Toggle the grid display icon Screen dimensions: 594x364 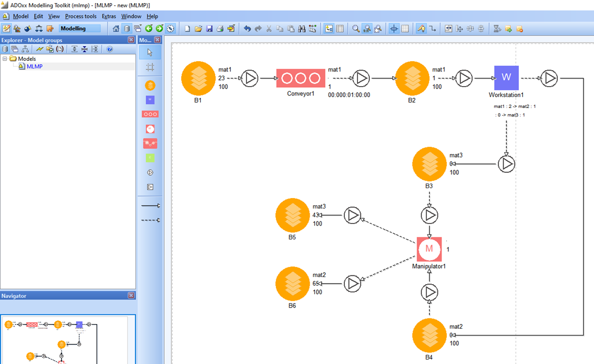click(x=405, y=29)
